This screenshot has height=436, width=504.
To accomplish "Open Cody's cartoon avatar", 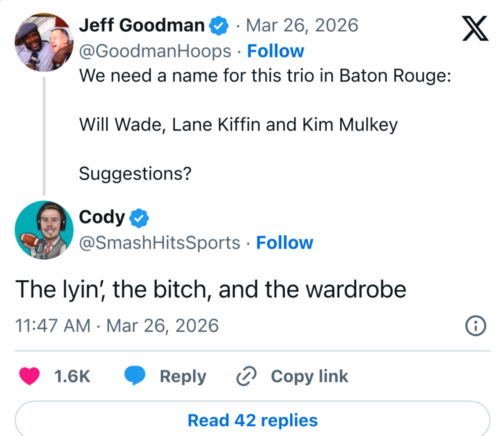I will point(44,230).
